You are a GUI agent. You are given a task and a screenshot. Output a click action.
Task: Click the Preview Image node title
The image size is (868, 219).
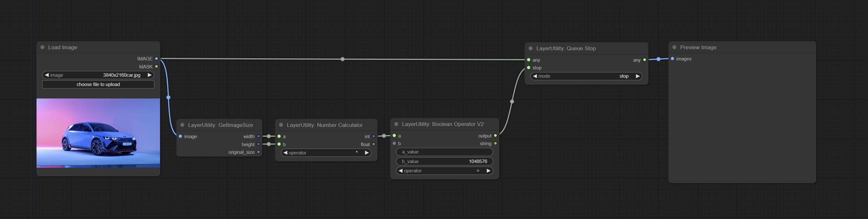point(698,47)
